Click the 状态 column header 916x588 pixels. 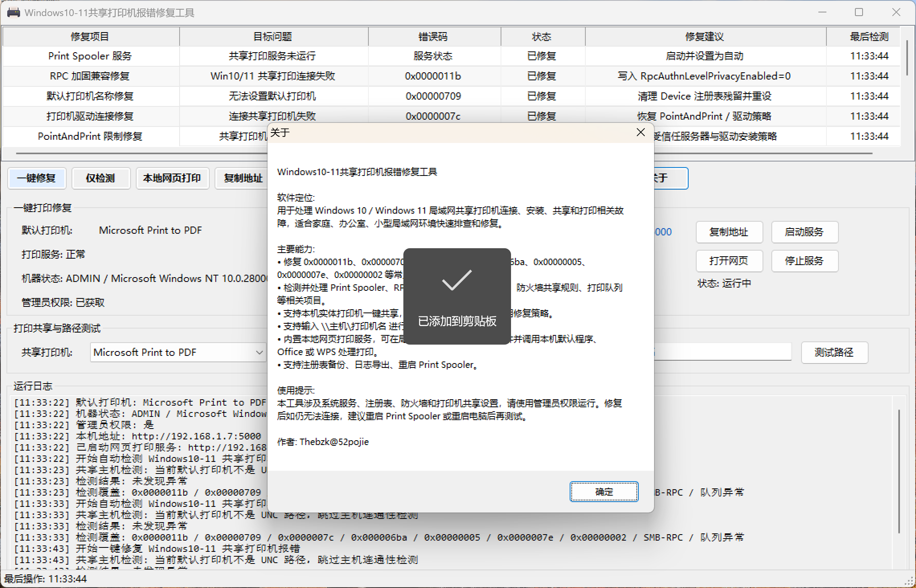tap(543, 37)
